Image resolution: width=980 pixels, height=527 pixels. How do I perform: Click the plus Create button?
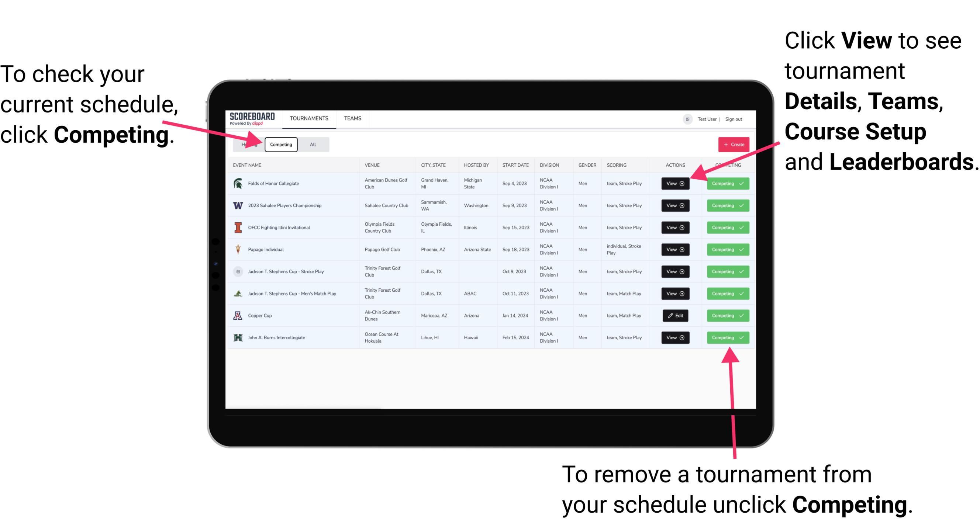[x=733, y=144]
